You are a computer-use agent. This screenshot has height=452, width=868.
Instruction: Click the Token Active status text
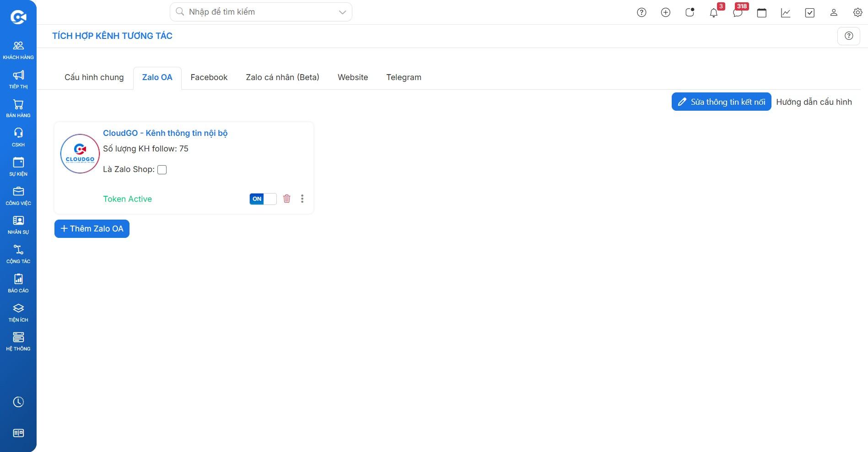coord(127,199)
